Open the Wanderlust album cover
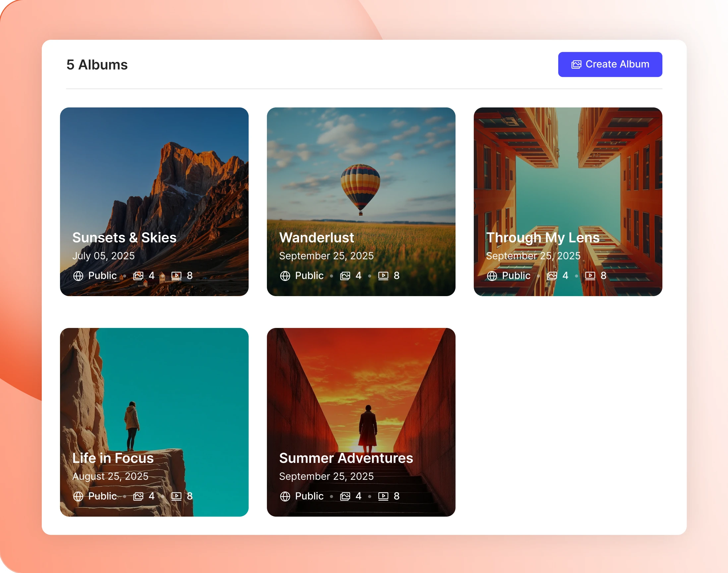728x573 pixels. 361,202
